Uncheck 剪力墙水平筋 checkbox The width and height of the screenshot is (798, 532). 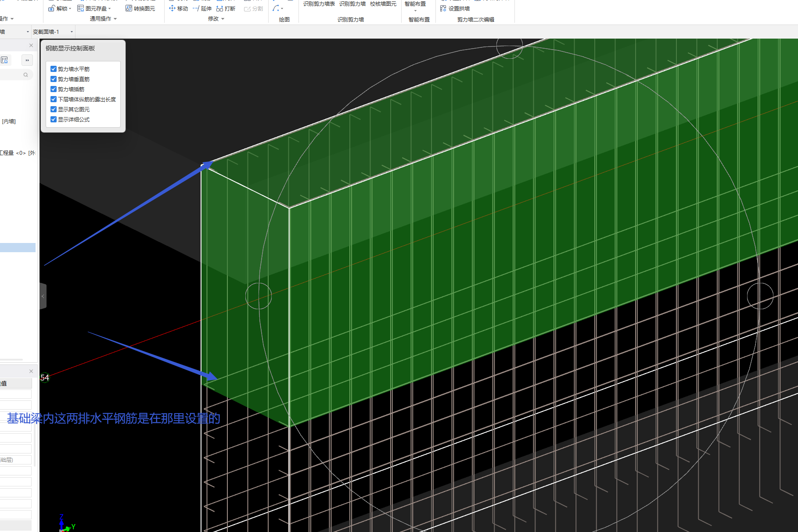pyautogui.click(x=54, y=69)
